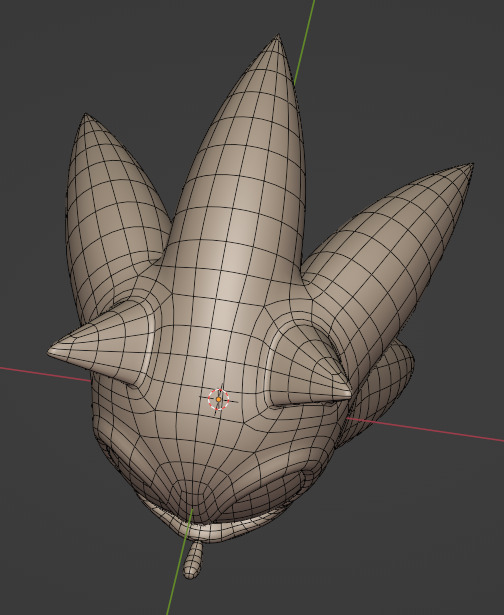Click the 3D cursor on the mesh
Viewport: 504px width, 615px height.
coord(218,399)
